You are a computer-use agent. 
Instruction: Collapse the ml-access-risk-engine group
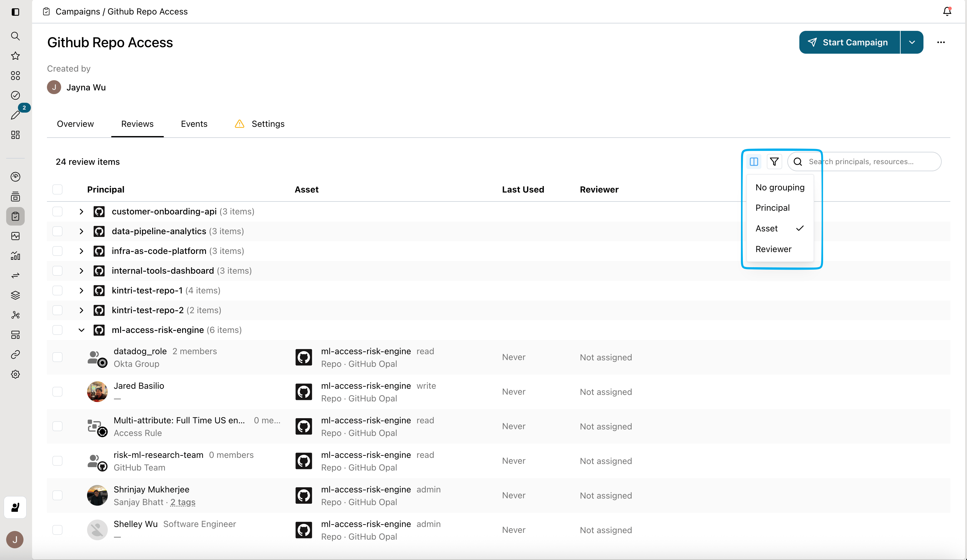tap(81, 330)
